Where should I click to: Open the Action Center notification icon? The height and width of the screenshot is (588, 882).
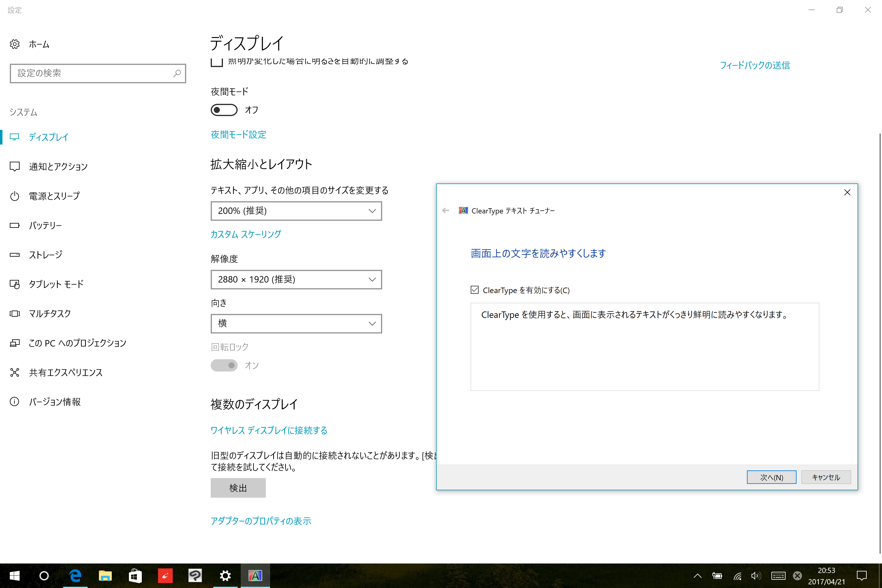click(x=862, y=576)
